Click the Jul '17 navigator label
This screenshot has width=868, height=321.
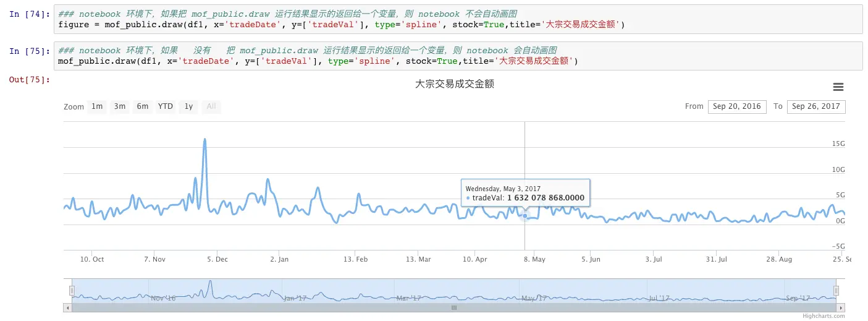click(x=659, y=298)
